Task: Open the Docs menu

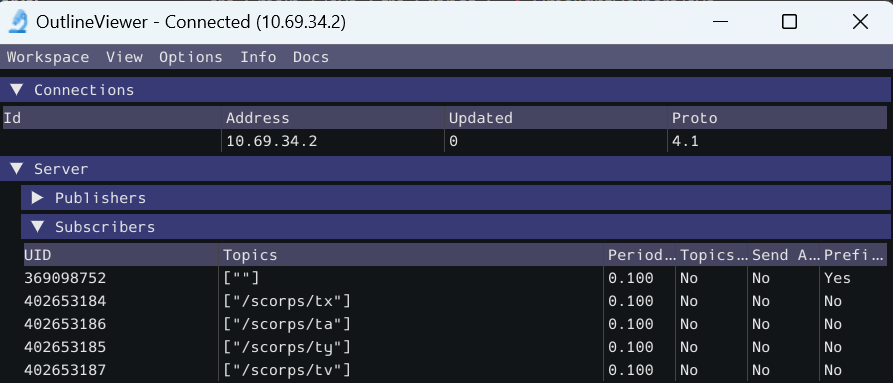Action: pyautogui.click(x=311, y=57)
